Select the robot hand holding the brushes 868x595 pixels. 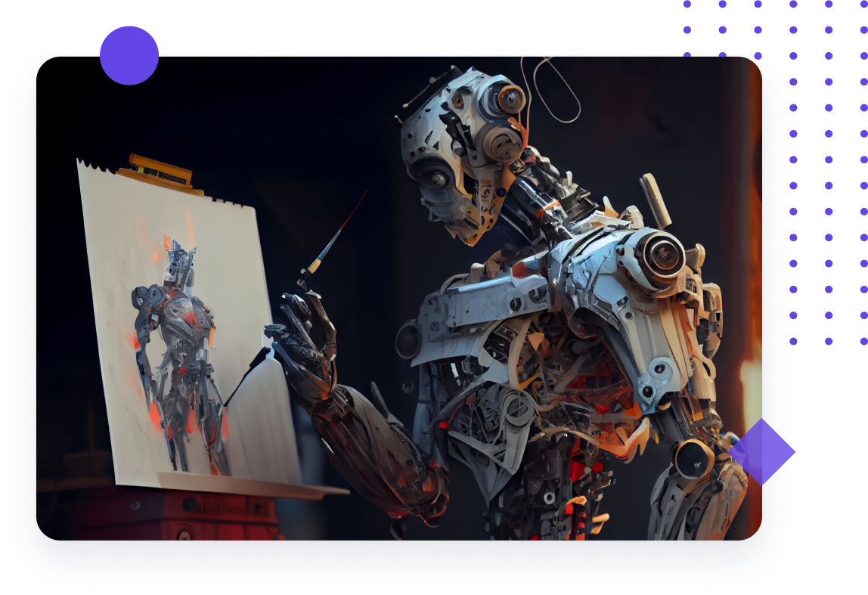click(306, 333)
